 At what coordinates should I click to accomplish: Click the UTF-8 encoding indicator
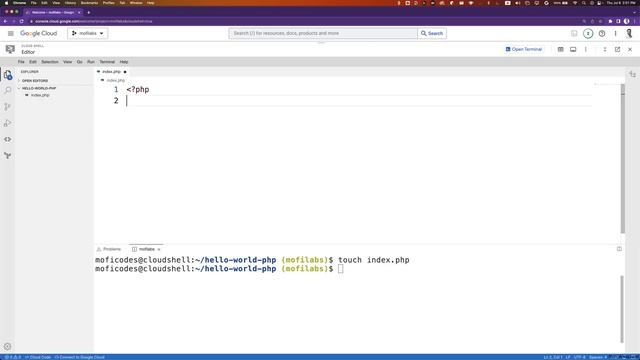579,357
